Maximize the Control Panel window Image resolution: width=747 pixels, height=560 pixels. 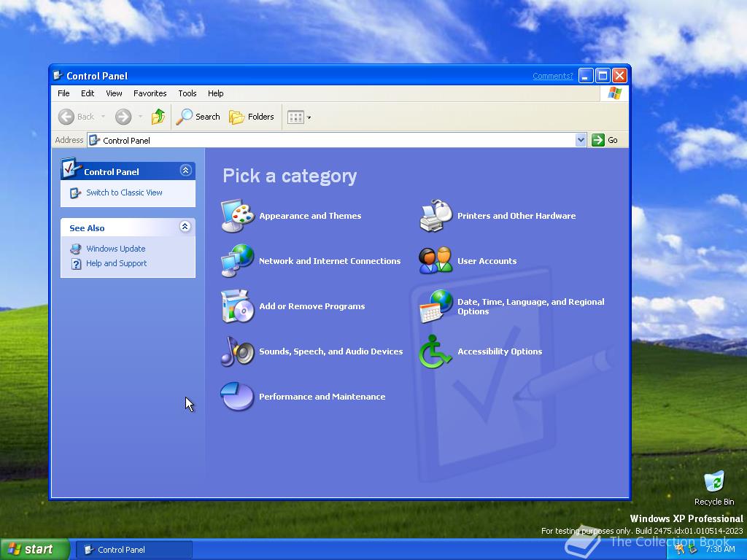pyautogui.click(x=603, y=76)
